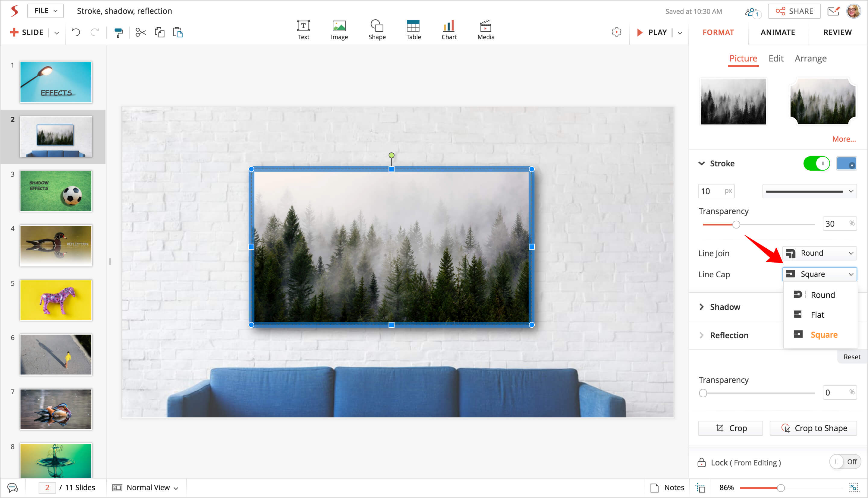Turn off the Stroke toggle
This screenshot has height=498, width=868.
pyautogui.click(x=816, y=163)
